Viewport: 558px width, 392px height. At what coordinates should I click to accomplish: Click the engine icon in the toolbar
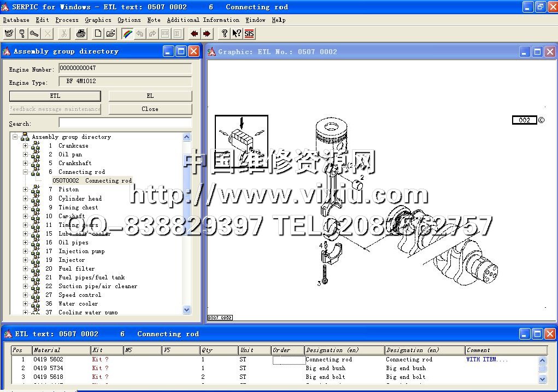9,33
